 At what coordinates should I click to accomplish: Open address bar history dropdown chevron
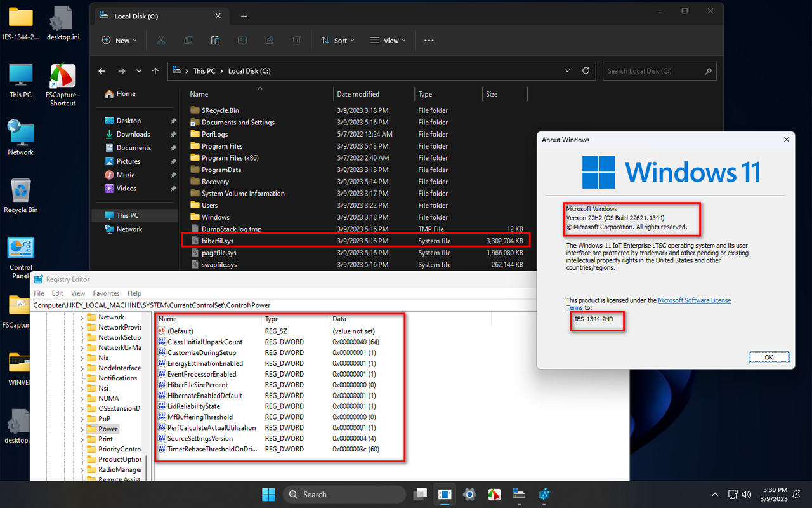pyautogui.click(x=567, y=70)
